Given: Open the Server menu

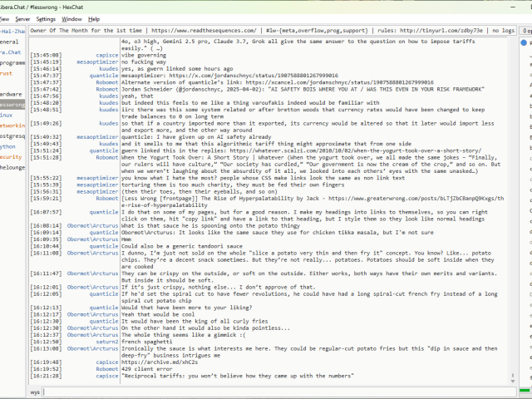Looking at the screenshot, I should pyautogui.click(x=22, y=18).
